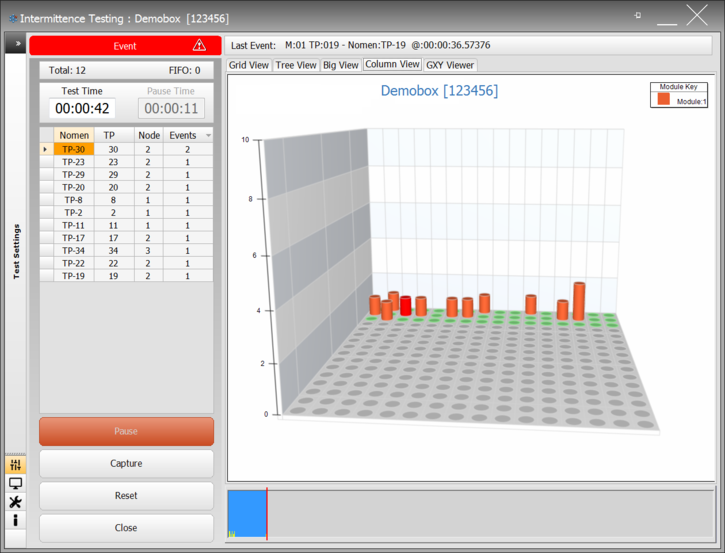Click the pin icon in title bar
The height and width of the screenshot is (553, 725).
638,16
